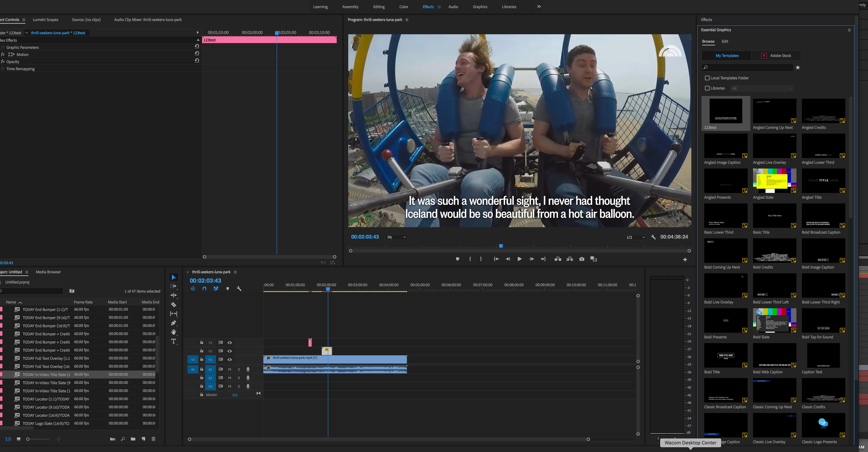Click the new bin folder icon in Project panel
This screenshot has height=452, width=868.
coord(133,439)
